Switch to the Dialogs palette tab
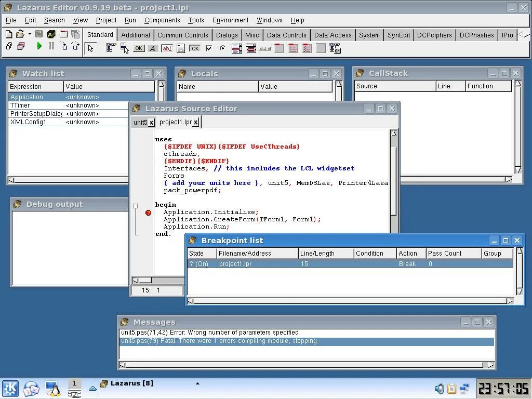The height and width of the screenshot is (399, 532). click(x=227, y=35)
